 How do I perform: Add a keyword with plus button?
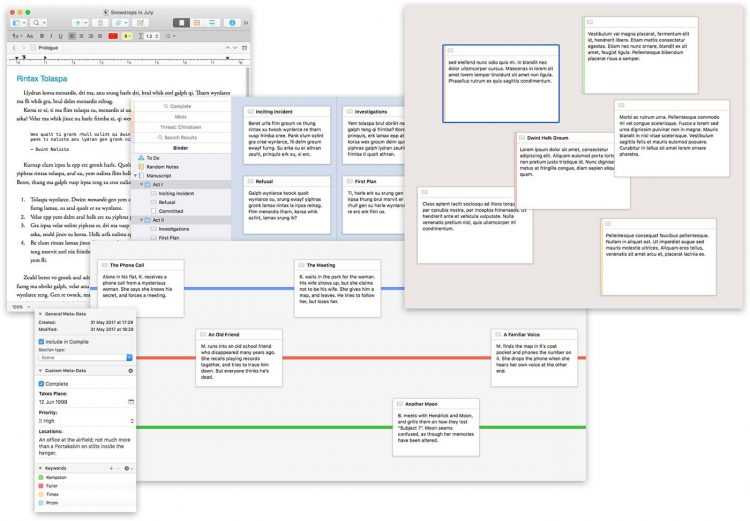pyautogui.click(x=111, y=468)
